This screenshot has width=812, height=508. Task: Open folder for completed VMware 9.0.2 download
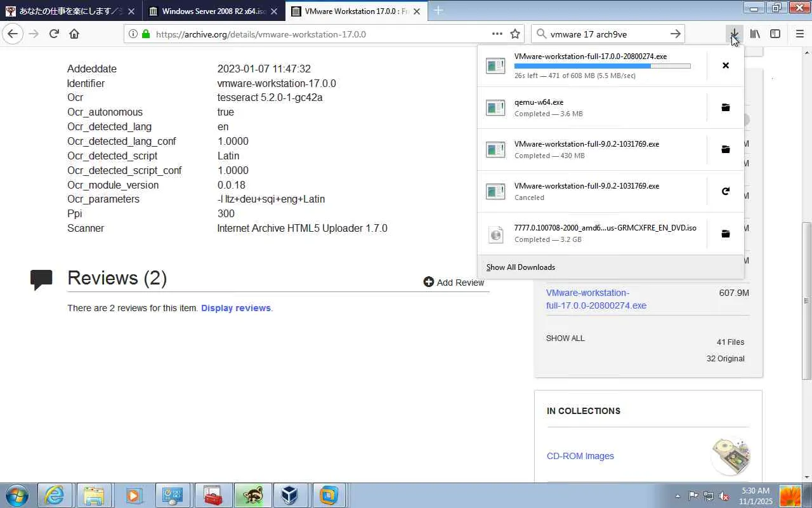point(726,149)
